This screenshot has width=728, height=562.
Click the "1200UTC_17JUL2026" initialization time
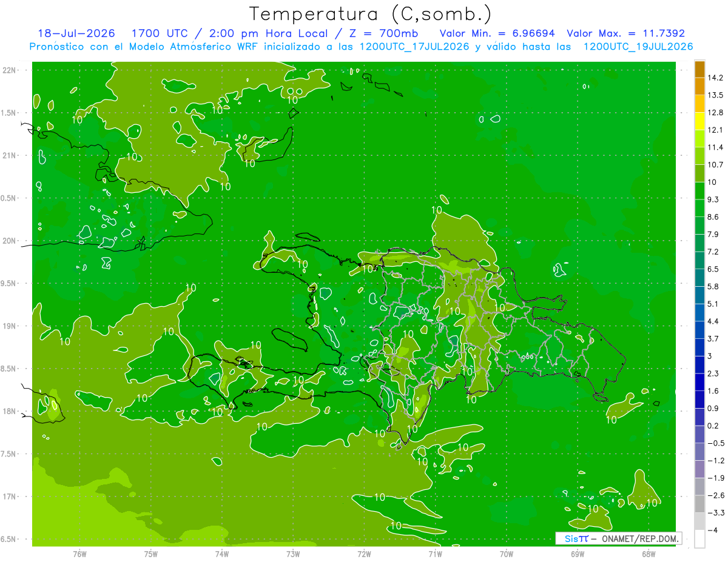pyautogui.click(x=414, y=46)
